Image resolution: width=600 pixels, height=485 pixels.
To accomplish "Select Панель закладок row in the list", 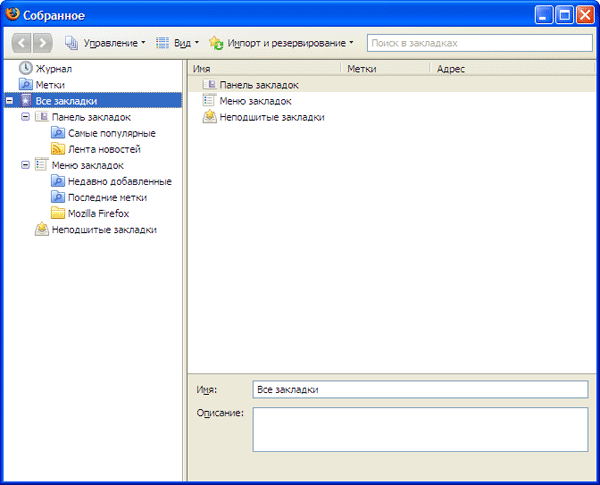I will coord(392,85).
